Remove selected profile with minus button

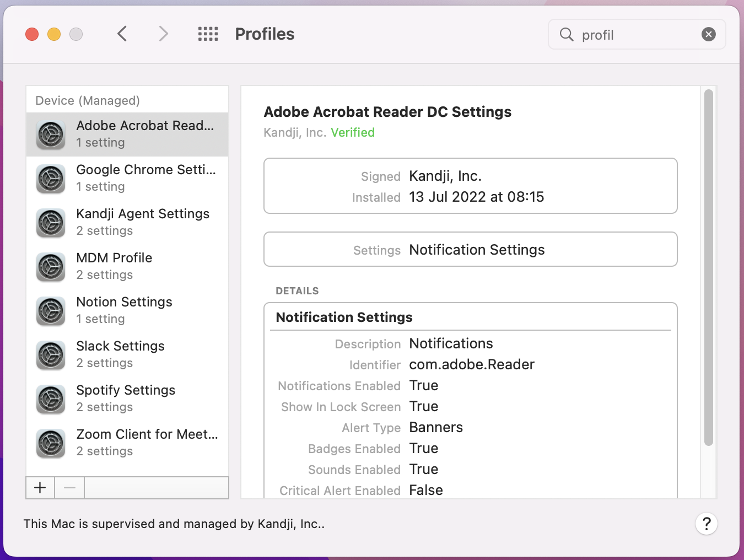[x=69, y=488]
